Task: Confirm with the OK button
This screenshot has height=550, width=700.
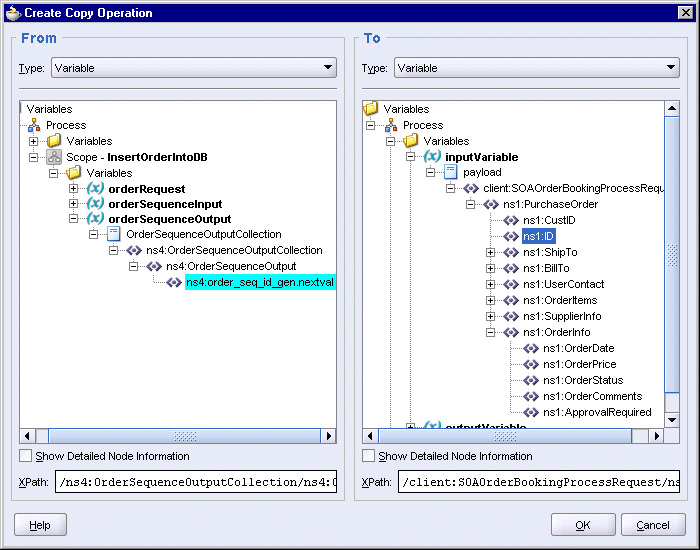Action: pos(583,525)
